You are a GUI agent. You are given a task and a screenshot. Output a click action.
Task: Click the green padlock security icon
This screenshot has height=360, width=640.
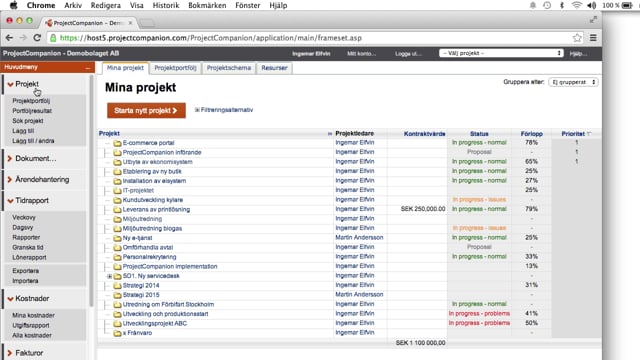53,38
